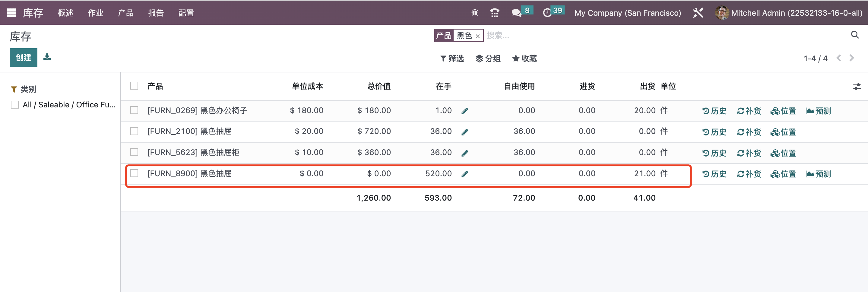Open the 产品 menu
This screenshot has width=868, height=292.
point(126,13)
